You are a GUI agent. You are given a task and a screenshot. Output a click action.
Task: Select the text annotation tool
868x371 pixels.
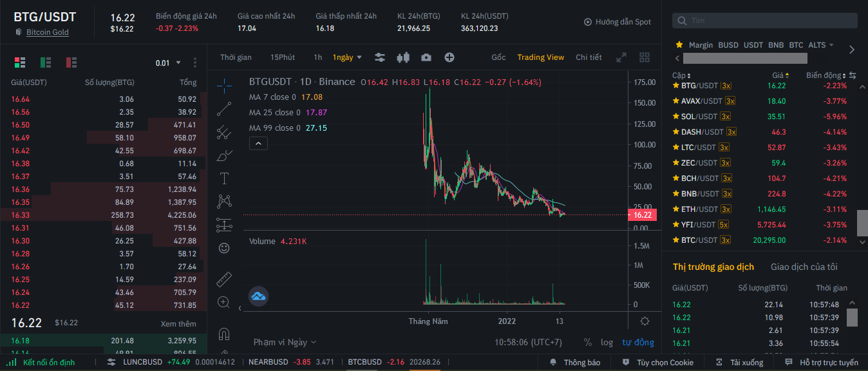(224, 178)
